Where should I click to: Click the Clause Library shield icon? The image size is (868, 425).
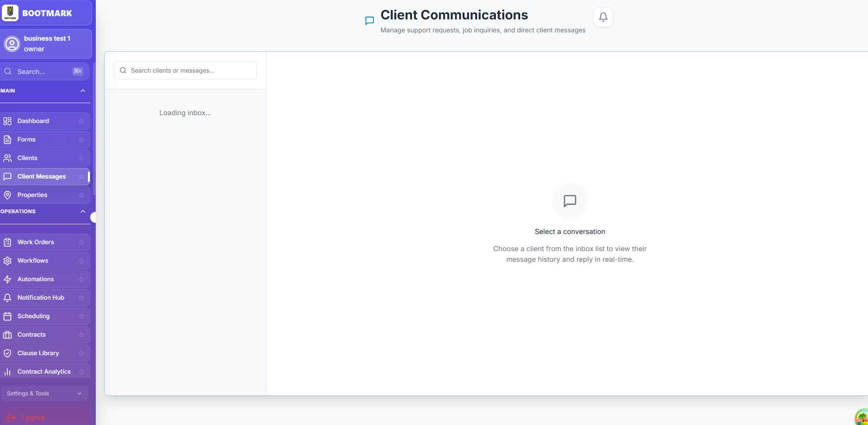click(x=7, y=353)
